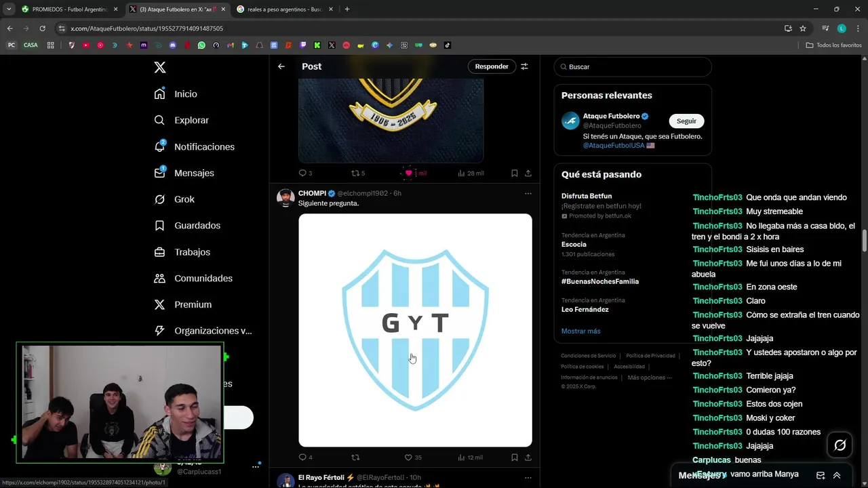This screenshot has height=488, width=868.
Task: View the main post's 28 mil views
Action: pyautogui.click(x=471, y=174)
